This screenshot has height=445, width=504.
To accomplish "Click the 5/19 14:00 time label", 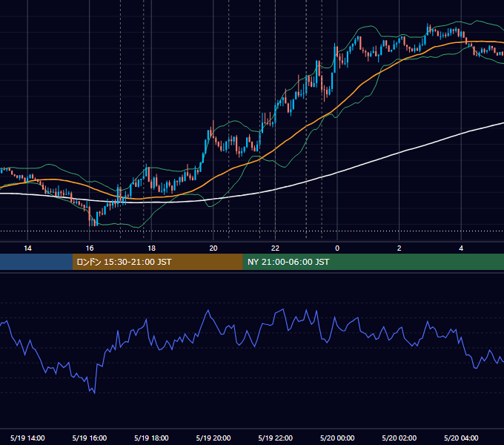I will tap(27, 438).
